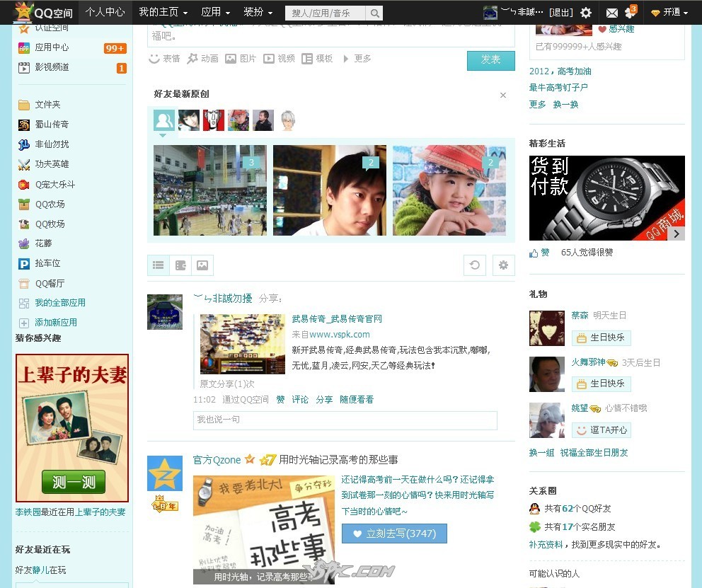The width and height of the screenshot is (702, 588).
Task: Open 非仙勿扰 app in sidebar
Action: [x=44, y=144]
